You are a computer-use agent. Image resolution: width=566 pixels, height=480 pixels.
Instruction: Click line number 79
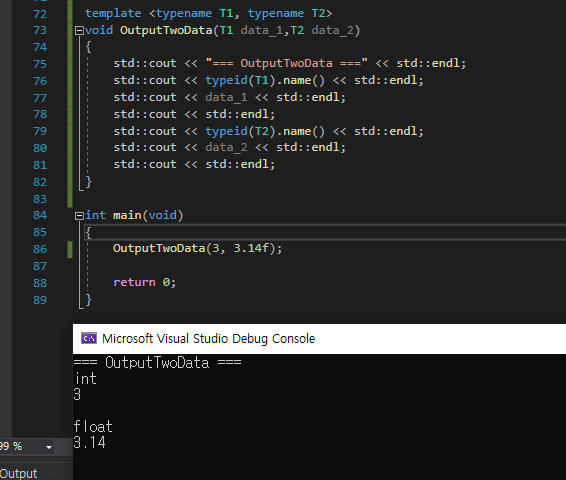(x=40, y=131)
